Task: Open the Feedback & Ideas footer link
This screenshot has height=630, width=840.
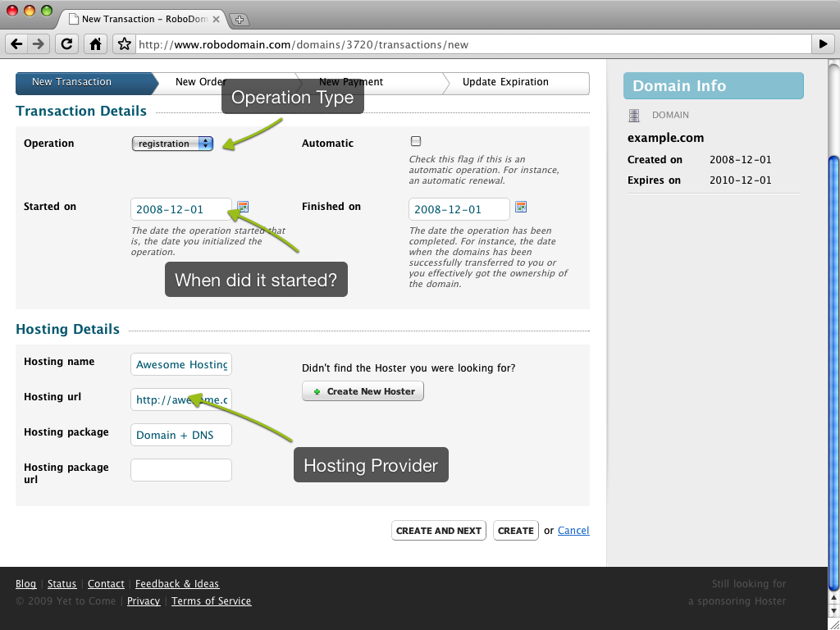Action: point(177,584)
